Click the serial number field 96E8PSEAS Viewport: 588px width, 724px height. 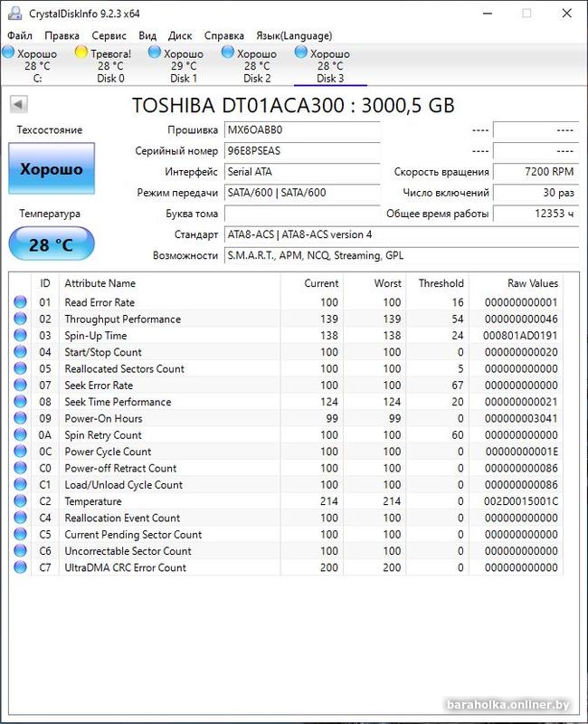coord(302,150)
